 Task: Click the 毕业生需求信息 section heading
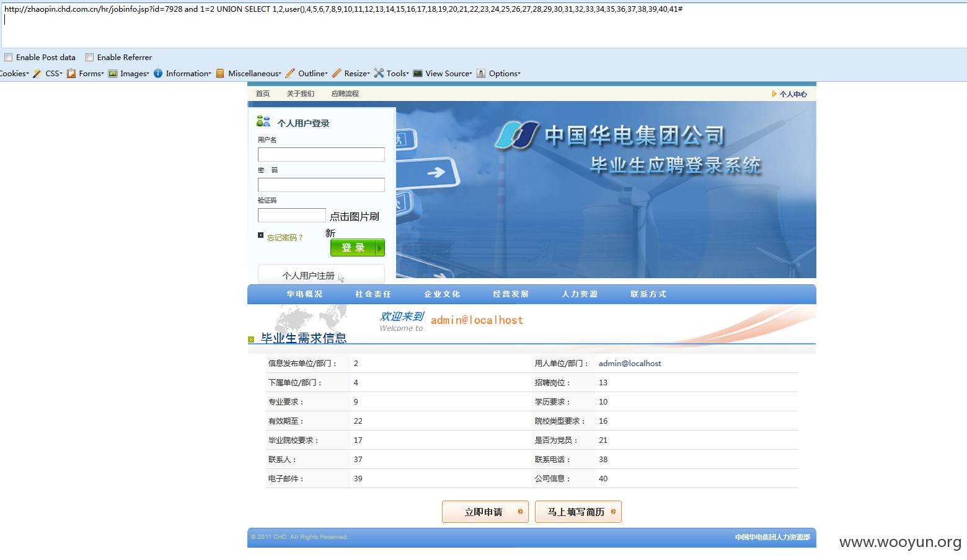[x=303, y=338]
